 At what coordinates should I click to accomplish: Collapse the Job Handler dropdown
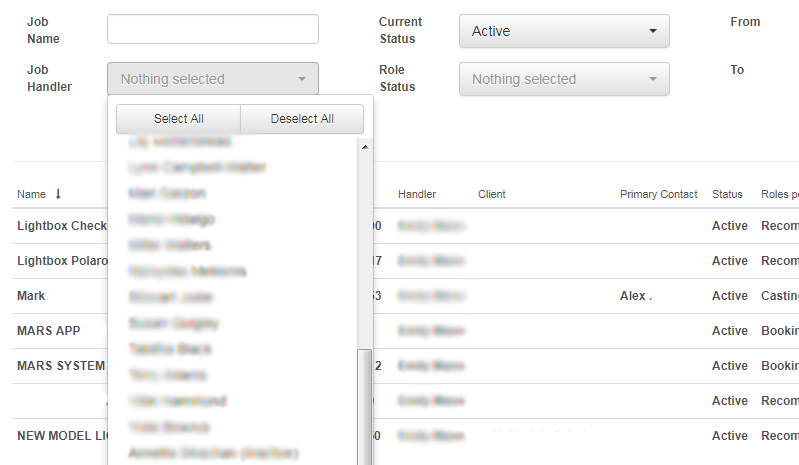coord(213,79)
